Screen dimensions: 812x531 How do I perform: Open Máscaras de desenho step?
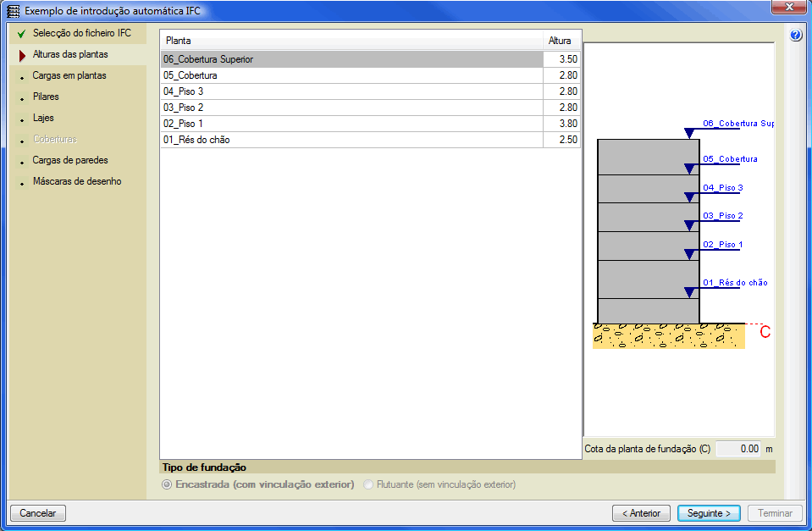click(x=77, y=182)
